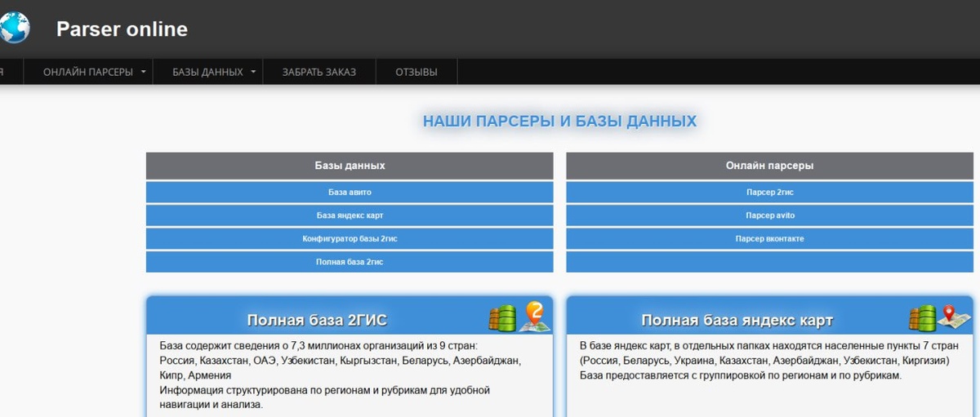Open Конфигуратор базы 2гис
Screen dimensions: 980x417
click(350, 239)
